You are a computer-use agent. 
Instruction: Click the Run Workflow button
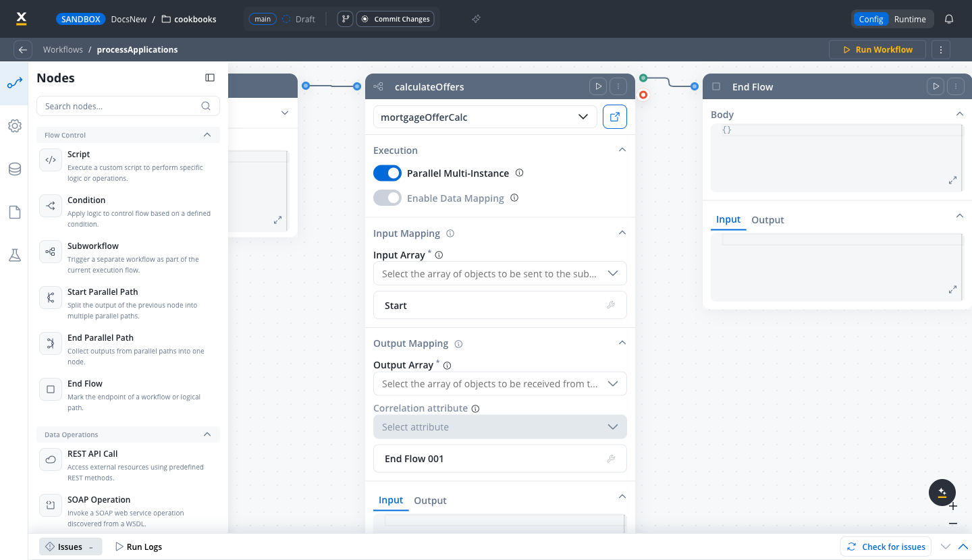pos(878,50)
